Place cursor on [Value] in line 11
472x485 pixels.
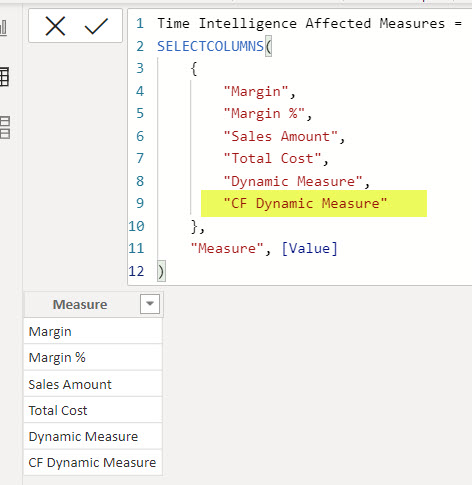pos(310,249)
